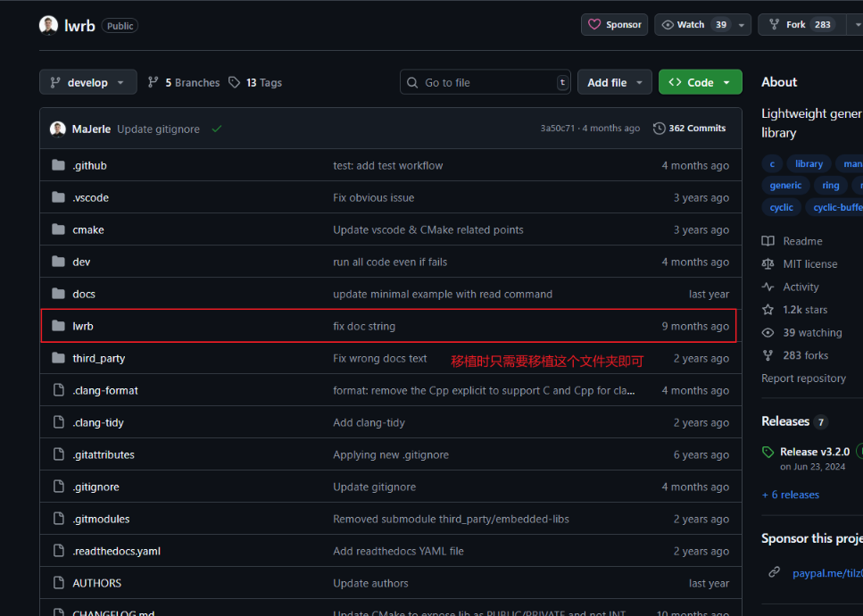Screen dimensions: 863x616
Task: Click the file icon for .clang-format
Action: point(58,390)
